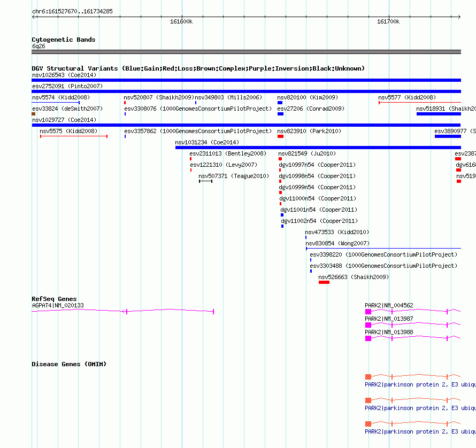The width and height of the screenshot is (476, 448).
Task: Click the brown esv33824 complex variant marker
Action: (33, 114)
